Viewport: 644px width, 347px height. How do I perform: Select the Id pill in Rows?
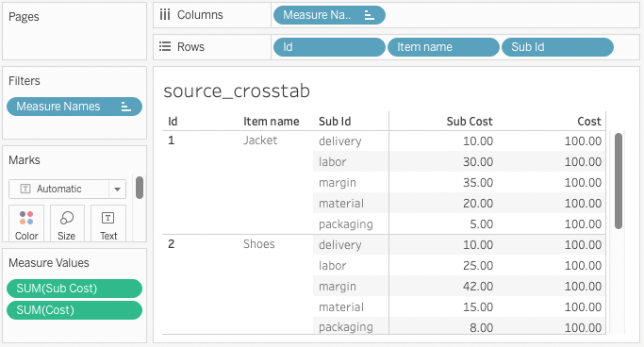coord(329,47)
